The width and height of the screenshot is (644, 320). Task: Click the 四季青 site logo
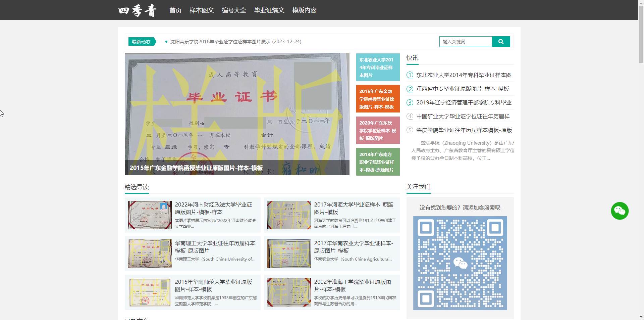click(x=138, y=10)
